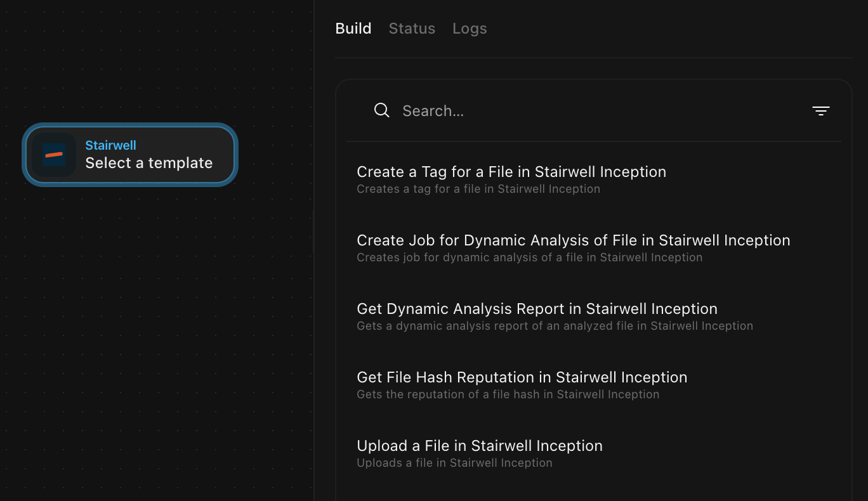Select Get File Hash Reputation template

click(522, 377)
